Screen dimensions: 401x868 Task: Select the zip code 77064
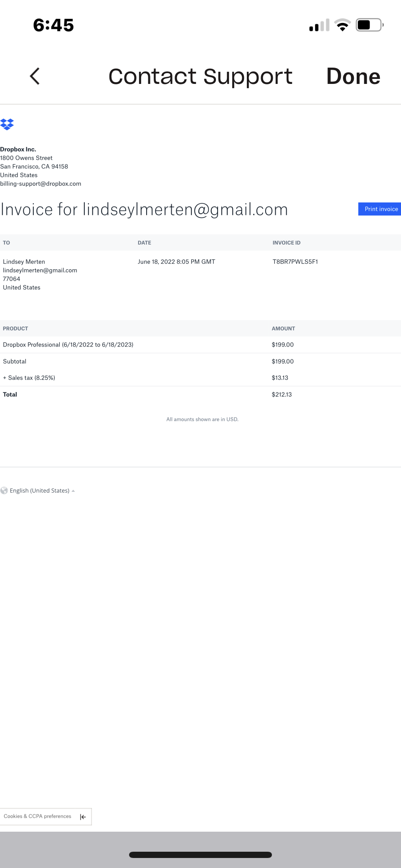click(11, 279)
